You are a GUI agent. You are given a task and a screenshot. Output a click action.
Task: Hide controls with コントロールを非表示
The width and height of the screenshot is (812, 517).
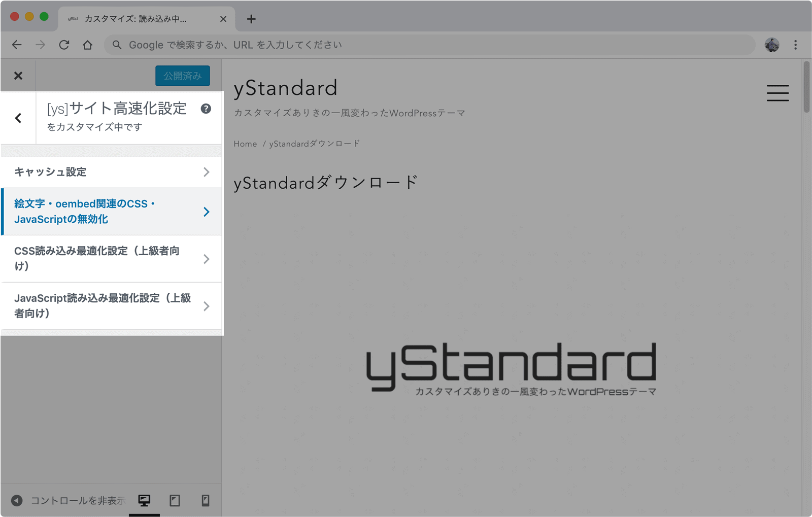point(78,501)
